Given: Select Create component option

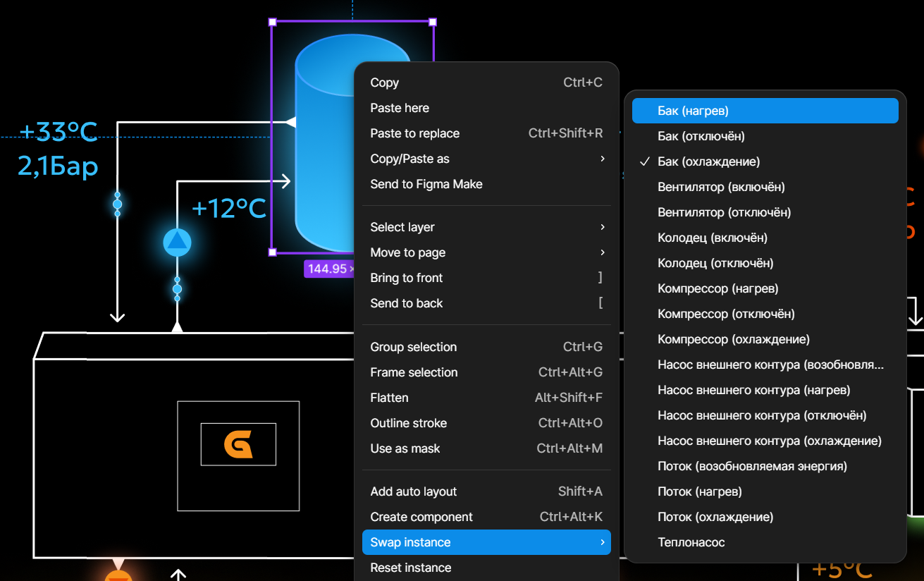Looking at the screenshot, I should coord(486,517).
